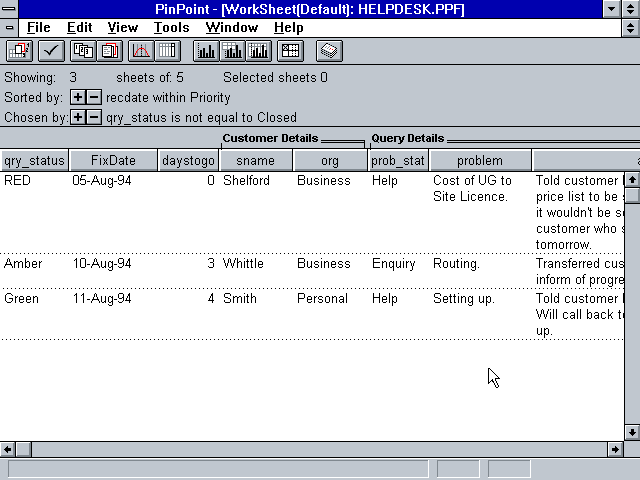This screenshot has width=640, height=480.
Task: Select the RED status cell
Action: click(17, 180)
